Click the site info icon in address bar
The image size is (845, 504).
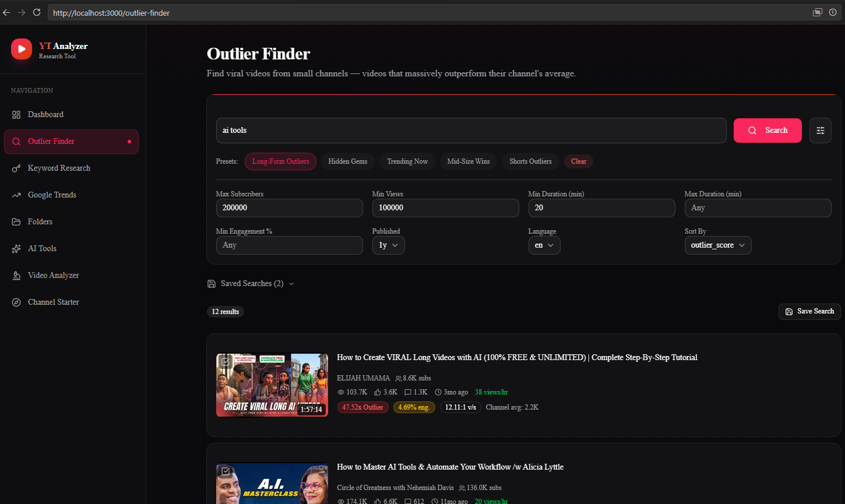[833, 12]
